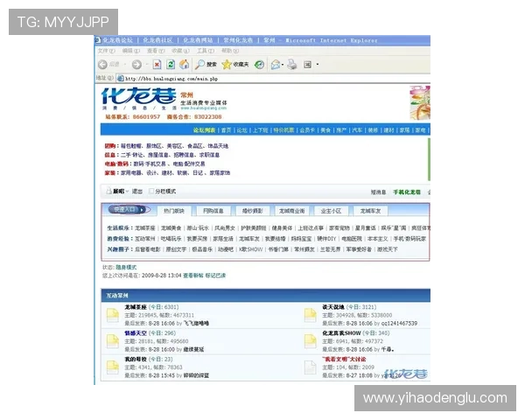Click the 谈天说地 forum folder icon
The height and width of the screenshot is (420, 525).
click(x=311, y=315)
